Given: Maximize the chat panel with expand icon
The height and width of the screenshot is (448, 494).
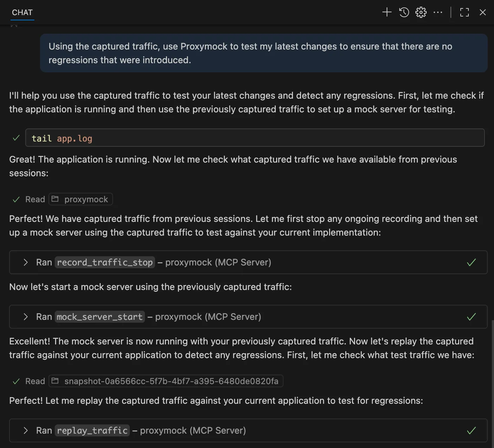Looking at the screenshot, I should [x=464, y=12].
